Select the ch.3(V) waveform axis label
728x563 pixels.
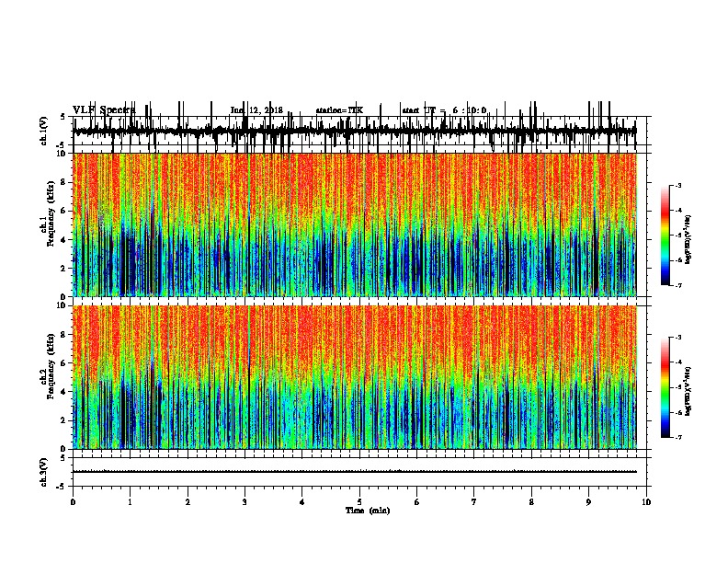click(44, 472)
